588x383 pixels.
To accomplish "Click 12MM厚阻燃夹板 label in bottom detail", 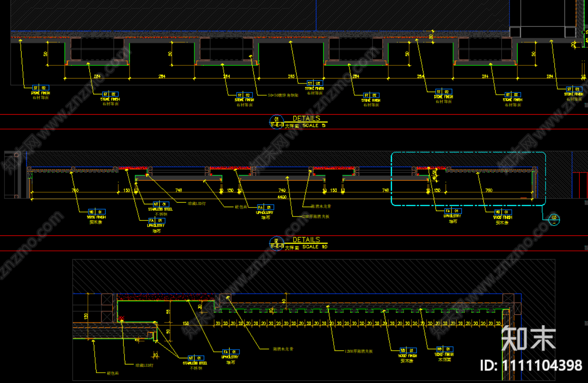I will [358, 351].
